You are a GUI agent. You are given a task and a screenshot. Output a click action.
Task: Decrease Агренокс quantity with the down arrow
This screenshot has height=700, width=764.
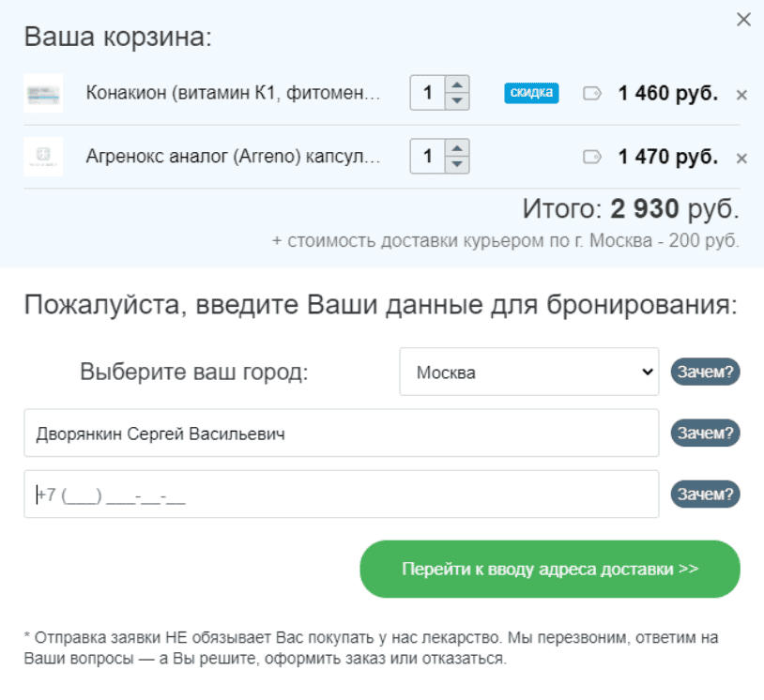pos(459,163)
